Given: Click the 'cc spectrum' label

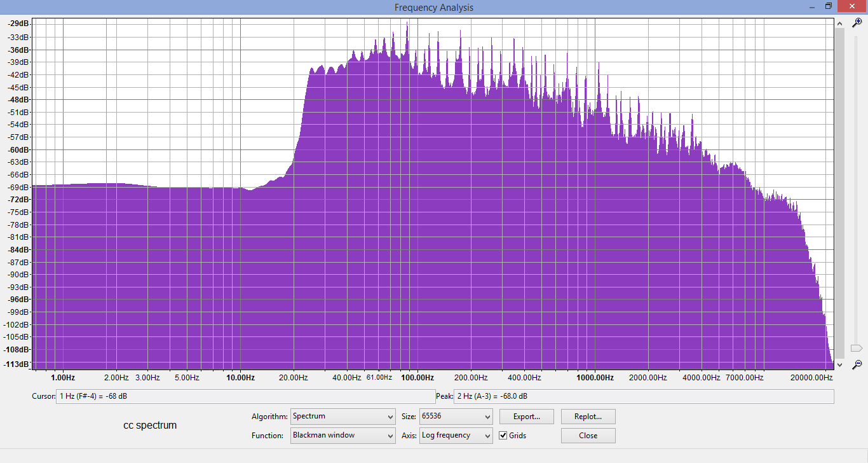Looking at the screenshot, I should [x=150, y=425].
